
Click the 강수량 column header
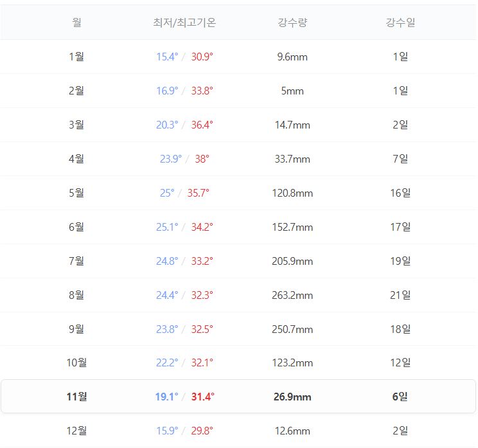[292, 22]
